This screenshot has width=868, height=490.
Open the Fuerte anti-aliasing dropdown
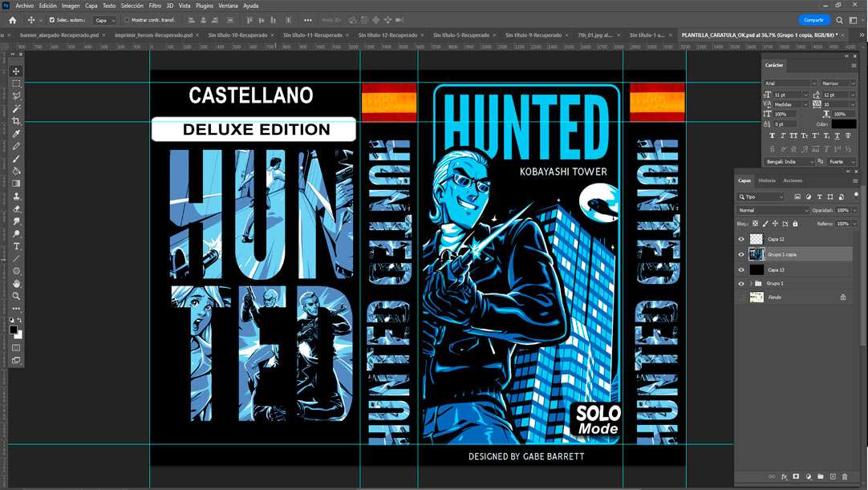[842, 162]
